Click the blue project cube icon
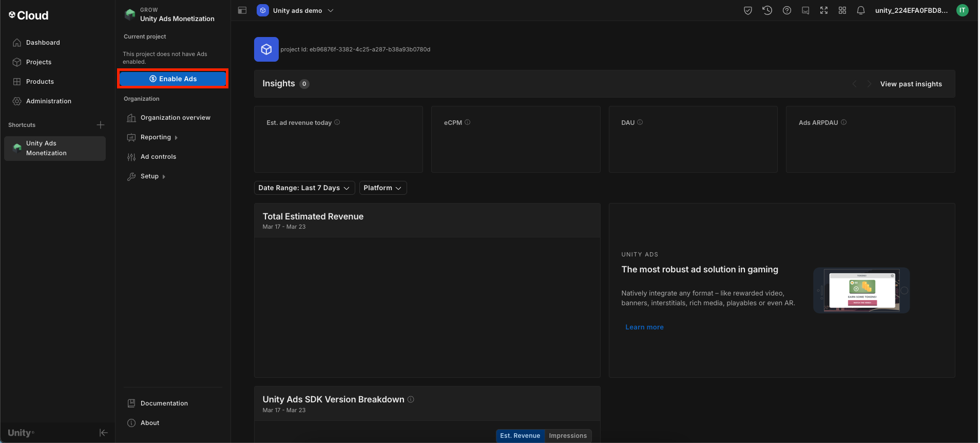 [x=266, y=49]
